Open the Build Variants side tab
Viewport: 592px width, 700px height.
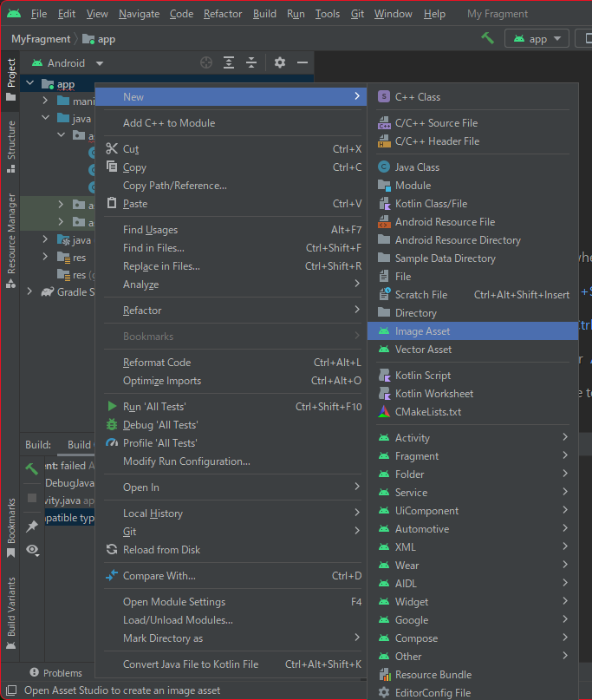(x=11, y=607)
